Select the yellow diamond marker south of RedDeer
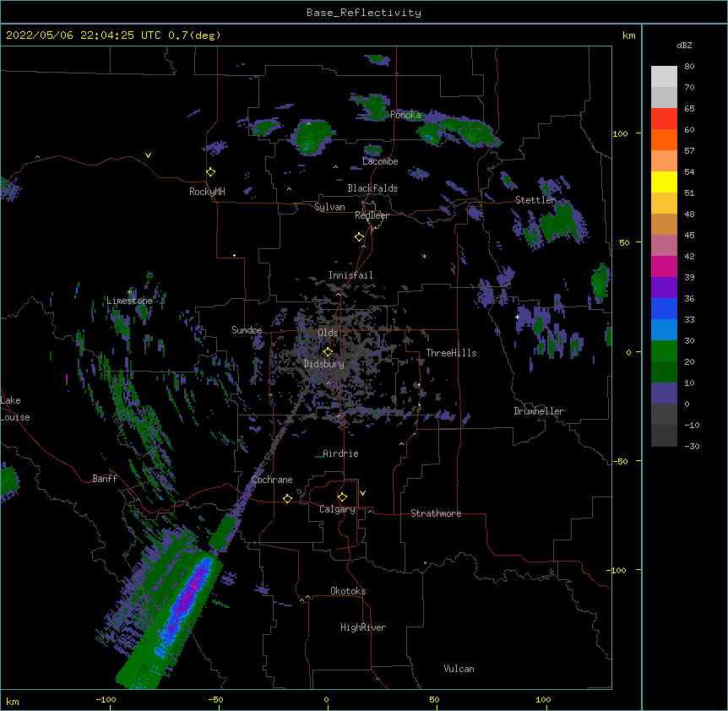 360,237
